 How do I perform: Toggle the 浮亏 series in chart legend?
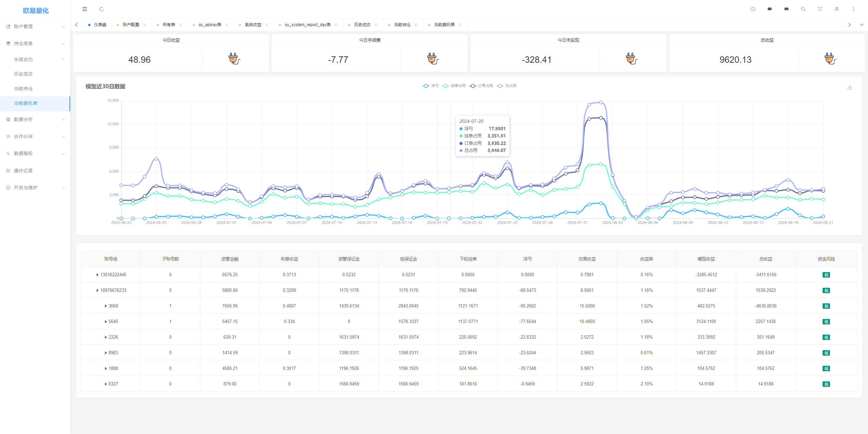click(x=430, y=86)
